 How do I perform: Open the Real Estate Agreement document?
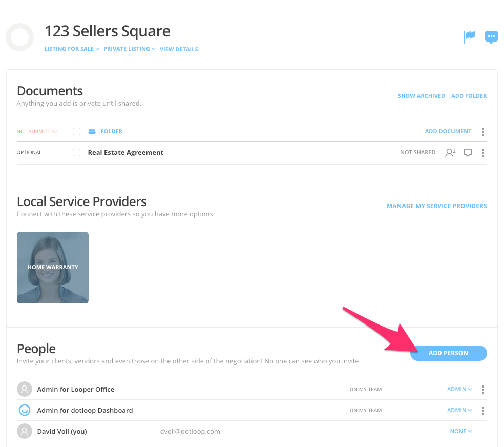125,152
